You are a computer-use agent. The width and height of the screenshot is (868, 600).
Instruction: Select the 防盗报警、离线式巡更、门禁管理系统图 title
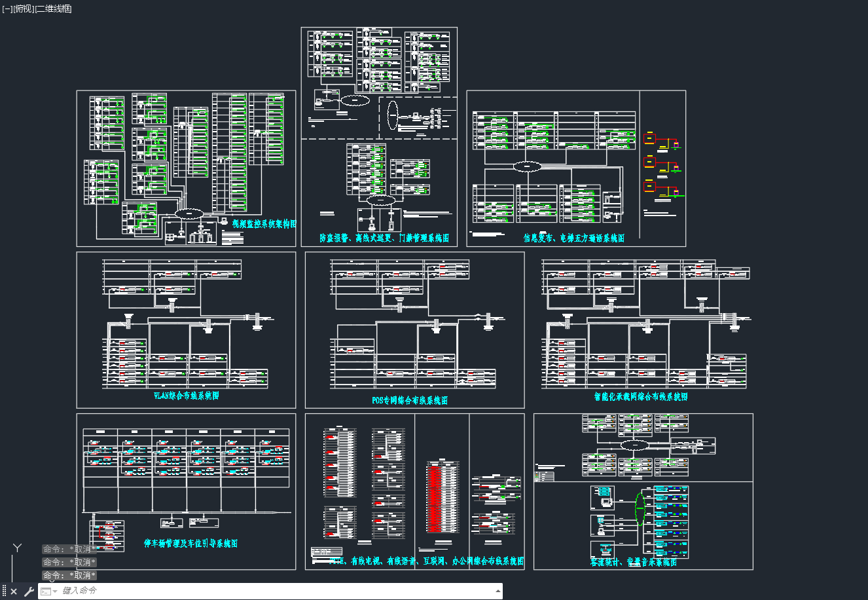pos(384,238)
